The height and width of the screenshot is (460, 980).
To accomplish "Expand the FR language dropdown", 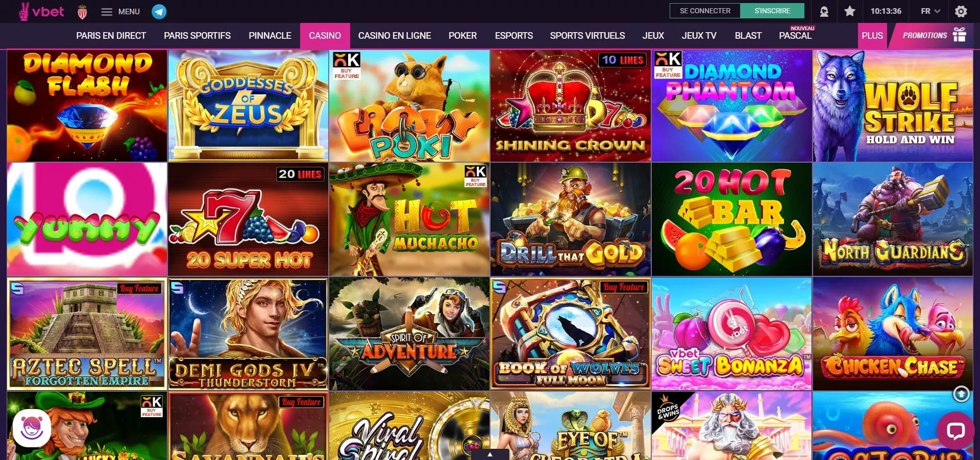I will pyautogui.click(x=930, y=11).
